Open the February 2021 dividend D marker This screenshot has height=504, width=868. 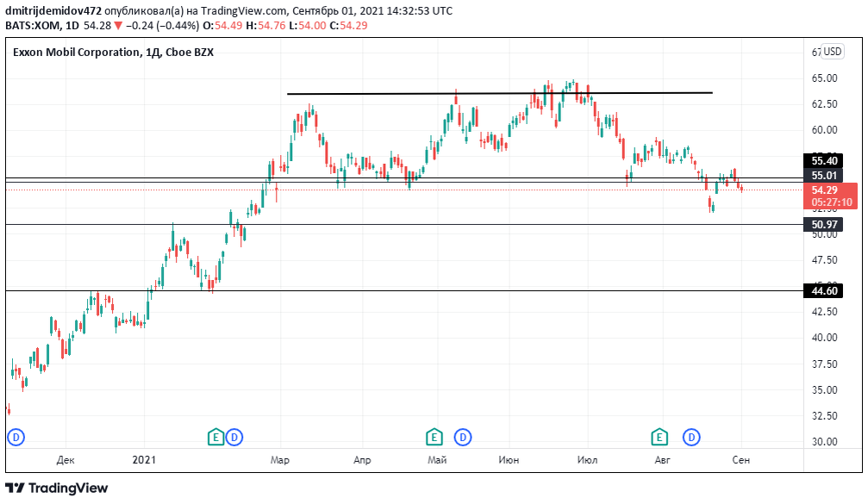(x=234, y=438)
